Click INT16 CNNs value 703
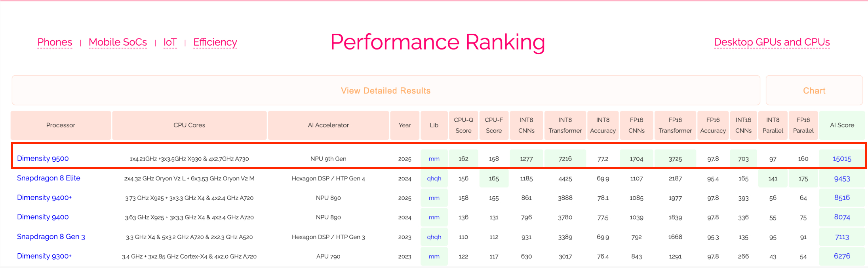Screen dimensions: 868x268 pos(743,159)
